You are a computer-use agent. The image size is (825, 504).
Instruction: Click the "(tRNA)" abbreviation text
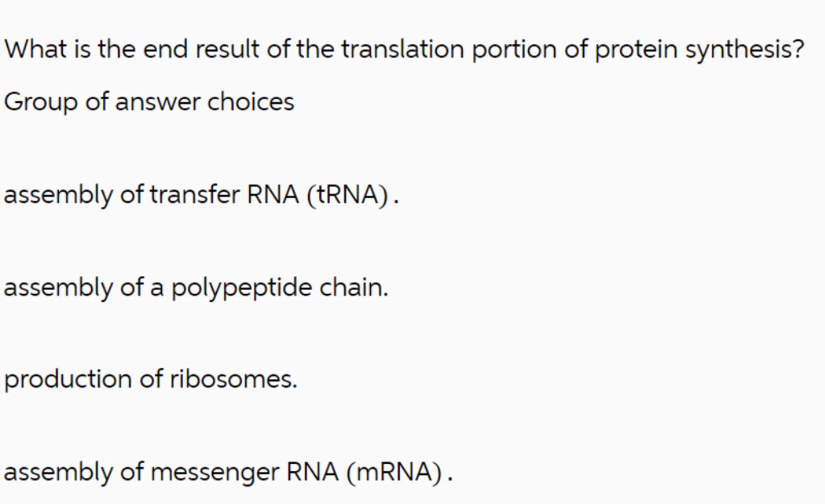[x=347, y=195]
